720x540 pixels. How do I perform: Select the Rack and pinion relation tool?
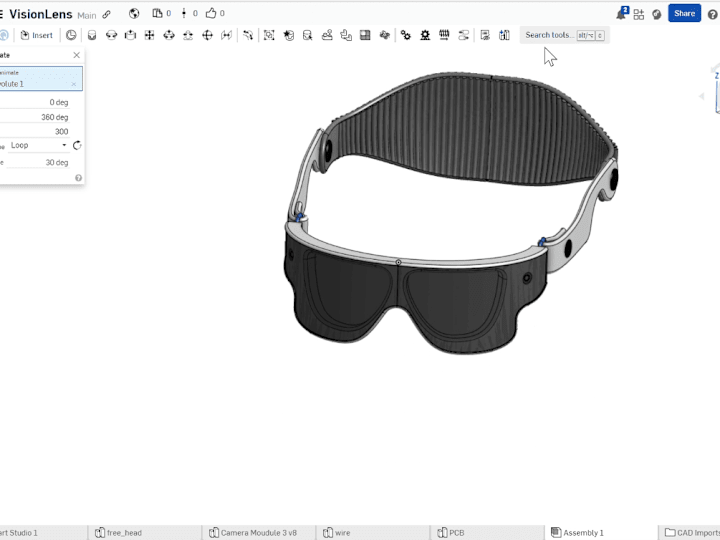click(425, 35)
